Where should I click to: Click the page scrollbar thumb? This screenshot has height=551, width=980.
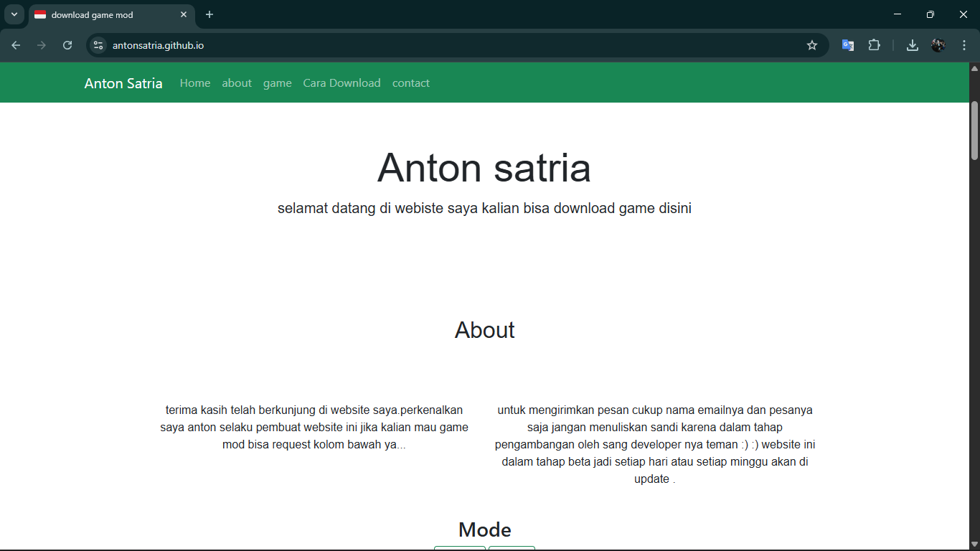coord(974,131)
